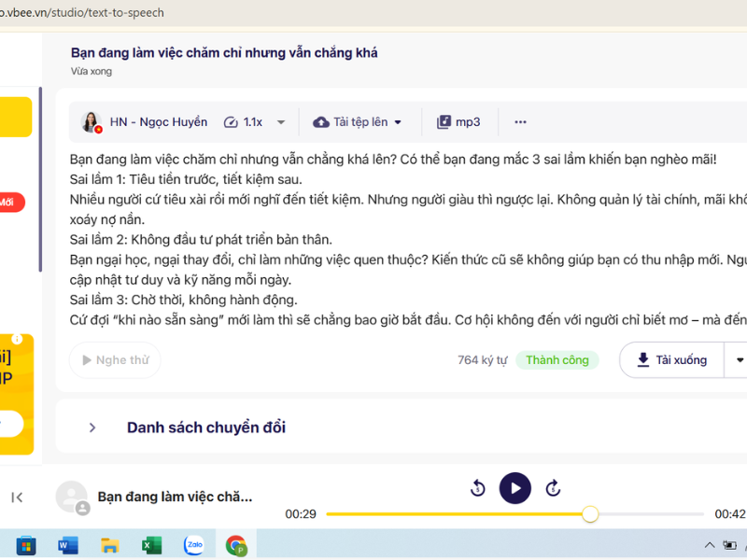The image size is (747, 560).
Task: Click the Tải xuống download button
Action: pyautogui.click(x=671, y=360)
